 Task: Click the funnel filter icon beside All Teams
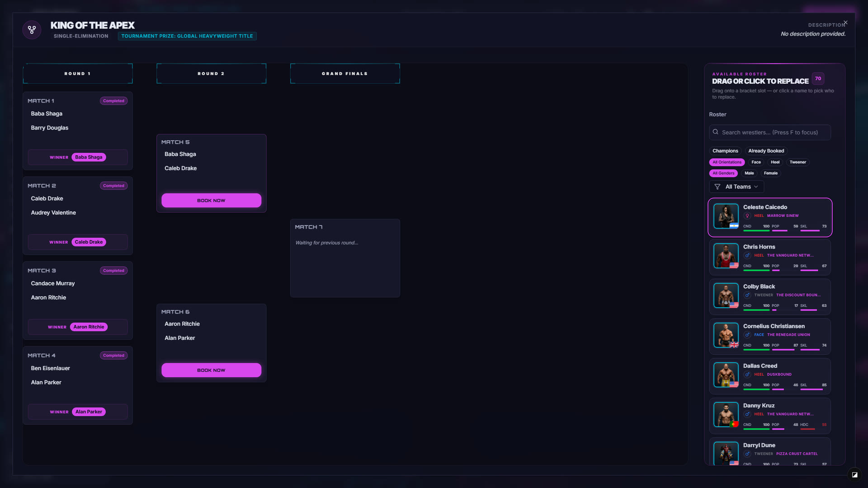[717, 187]
